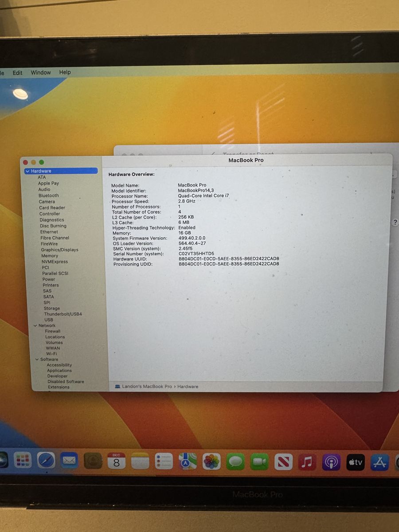This screenshot has width=399, height=532.
Task: Open Photos app from the Dock
Action: [x=211, y=462]
